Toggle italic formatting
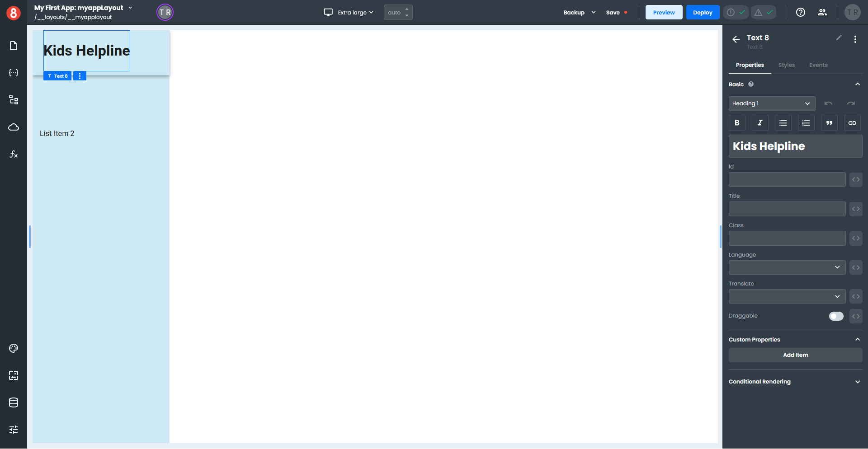The width and height of the screenshot is (868, 449). pyautogui.click(x=760, y=123)
